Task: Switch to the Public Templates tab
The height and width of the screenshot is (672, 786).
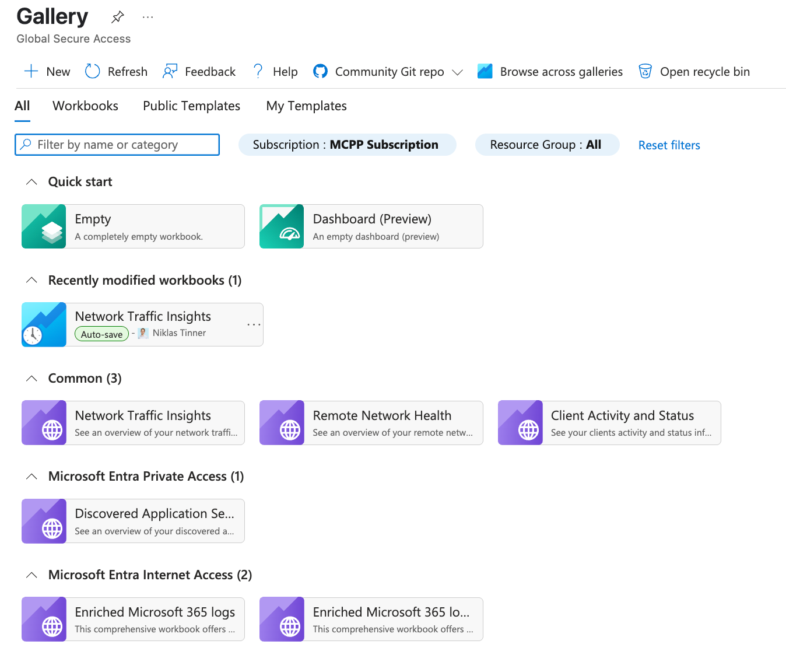Action: click(191, 106)
